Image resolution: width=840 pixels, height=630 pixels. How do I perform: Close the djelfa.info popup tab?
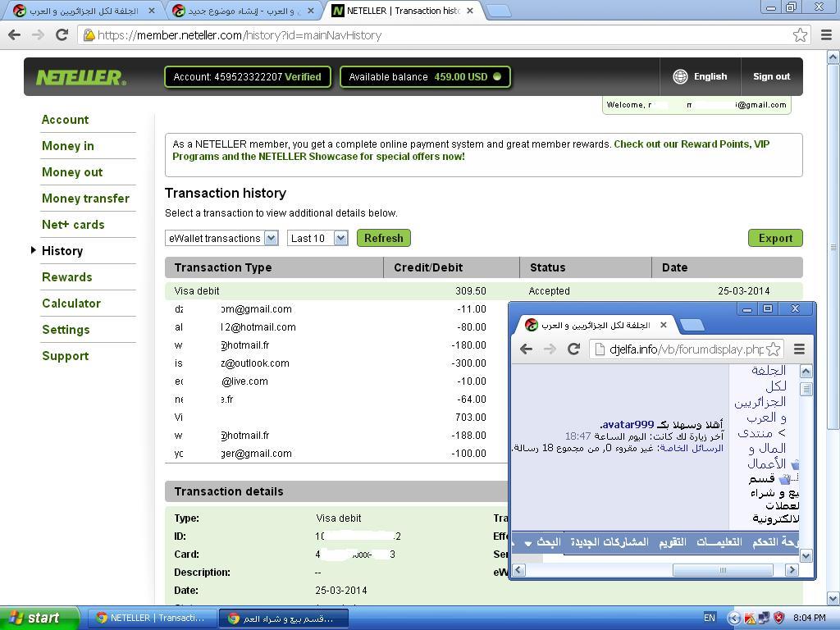coord(663,325)
